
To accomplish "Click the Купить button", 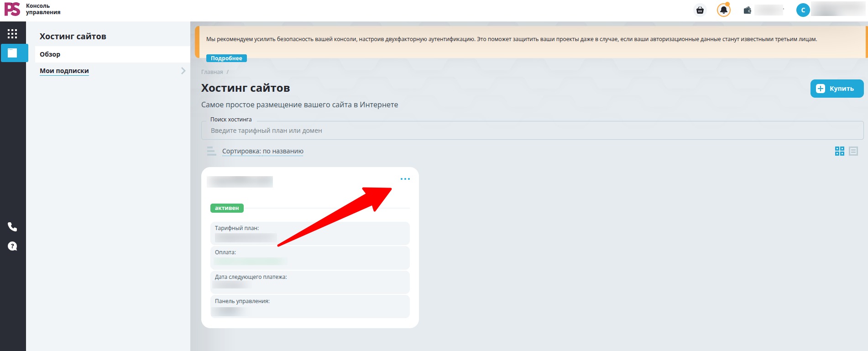I will click(x=837, y=89).
